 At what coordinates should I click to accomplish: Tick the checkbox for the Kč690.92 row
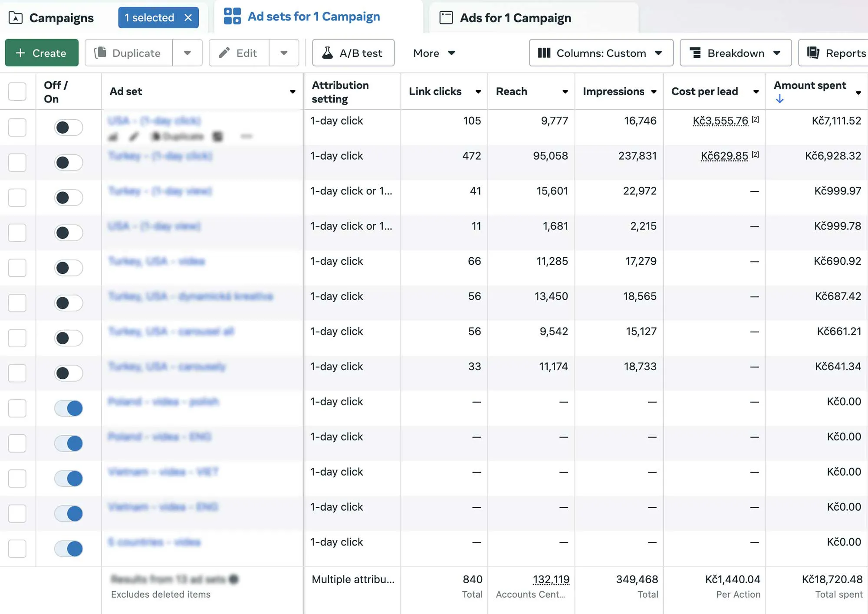tap(17, 268)
